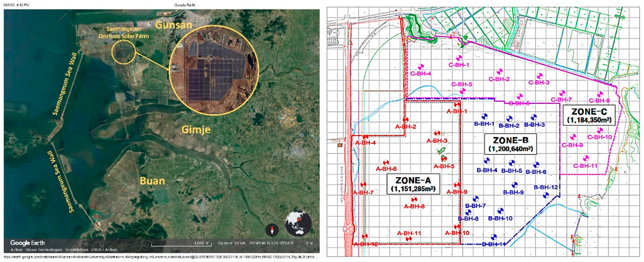This screenshot has width=644, height=262.
Task: Click the Gunsan city label
Action: (x=173, y=25)
